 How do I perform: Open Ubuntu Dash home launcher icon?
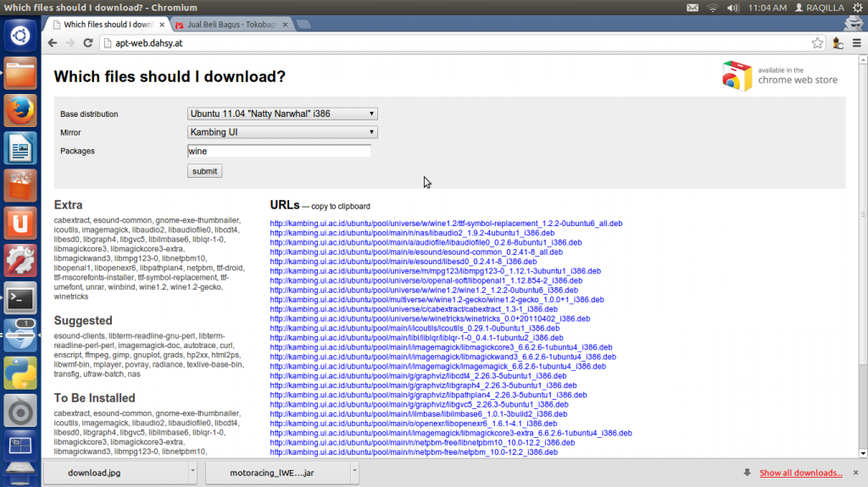tap(20, 36)
